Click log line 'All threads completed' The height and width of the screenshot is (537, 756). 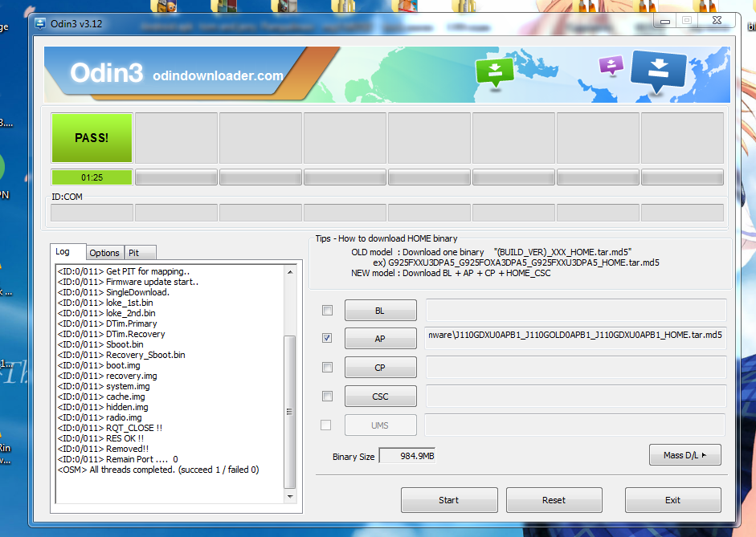tap(158, 470)
